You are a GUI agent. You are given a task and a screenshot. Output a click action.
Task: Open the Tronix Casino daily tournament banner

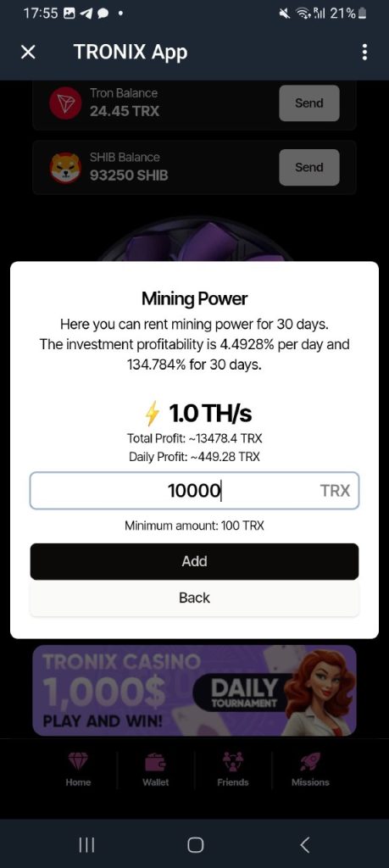click(x=194, y=690)
